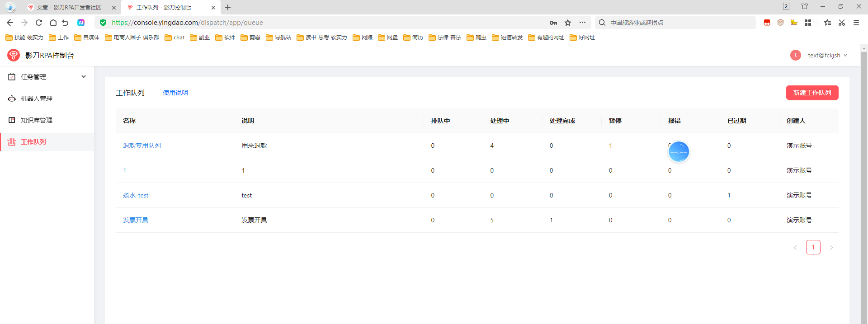Click the 工作队列 queue icon

point(12,142)
